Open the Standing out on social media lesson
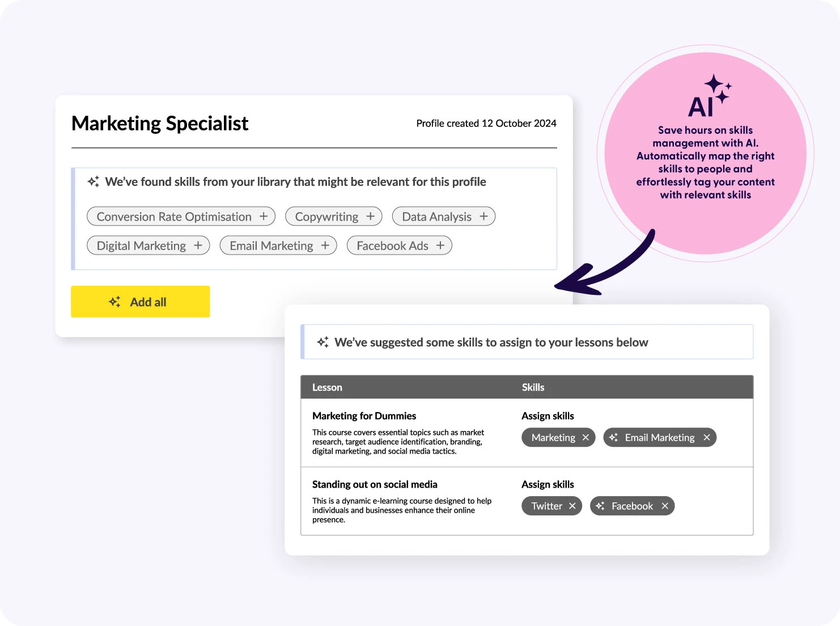This screenshot has height=626, width=840. tap(375, 484)
